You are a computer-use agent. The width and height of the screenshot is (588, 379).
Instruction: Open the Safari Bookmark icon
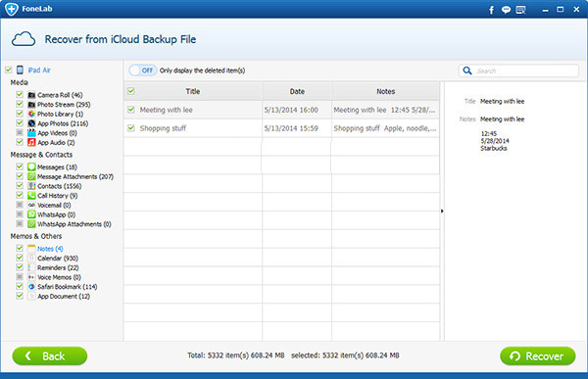click(31, 286)
